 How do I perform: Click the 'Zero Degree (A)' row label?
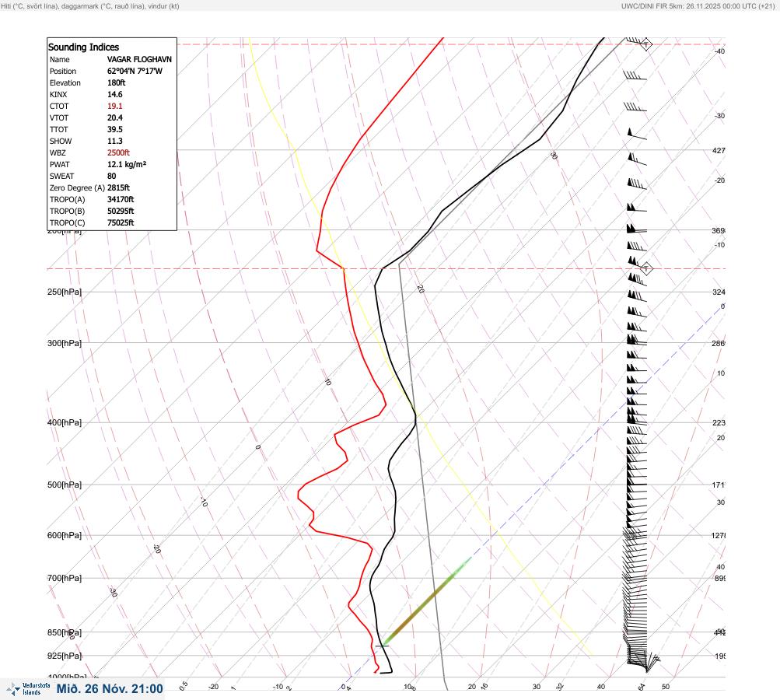[77, 187]
